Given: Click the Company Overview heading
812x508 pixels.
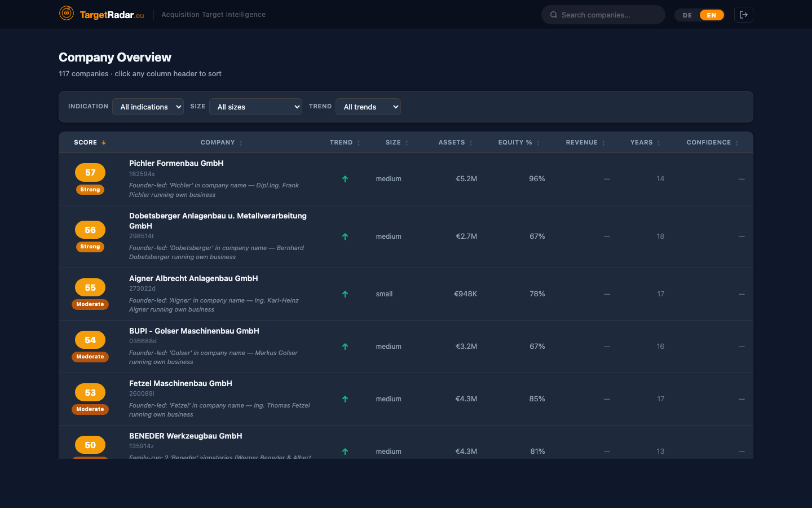Looking at the screenshot, I should point(115,57).
